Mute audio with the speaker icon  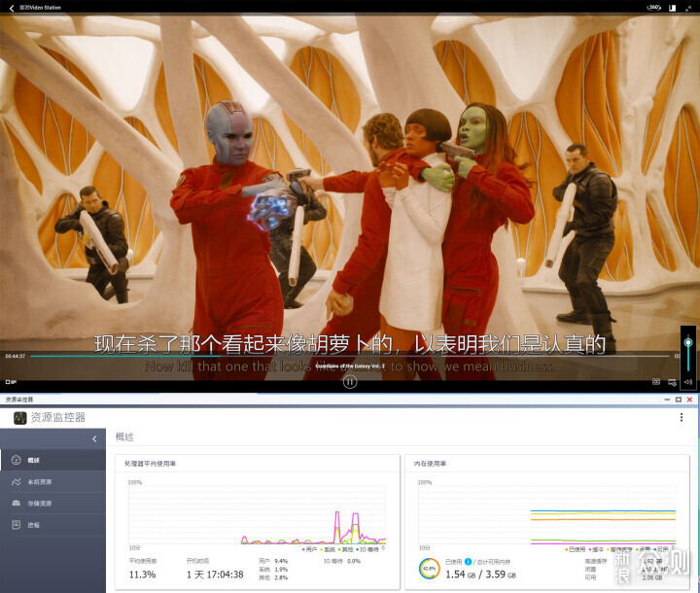(688, 382)
